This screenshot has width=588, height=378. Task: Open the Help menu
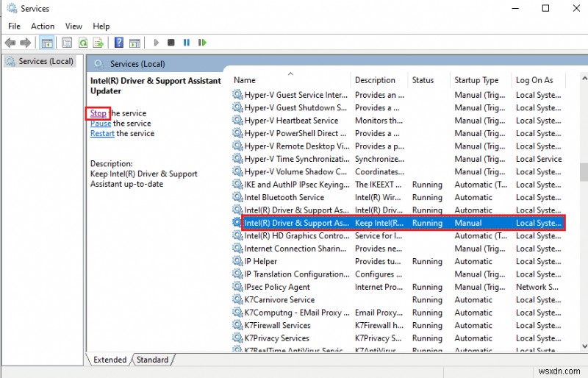coord(101,26)
